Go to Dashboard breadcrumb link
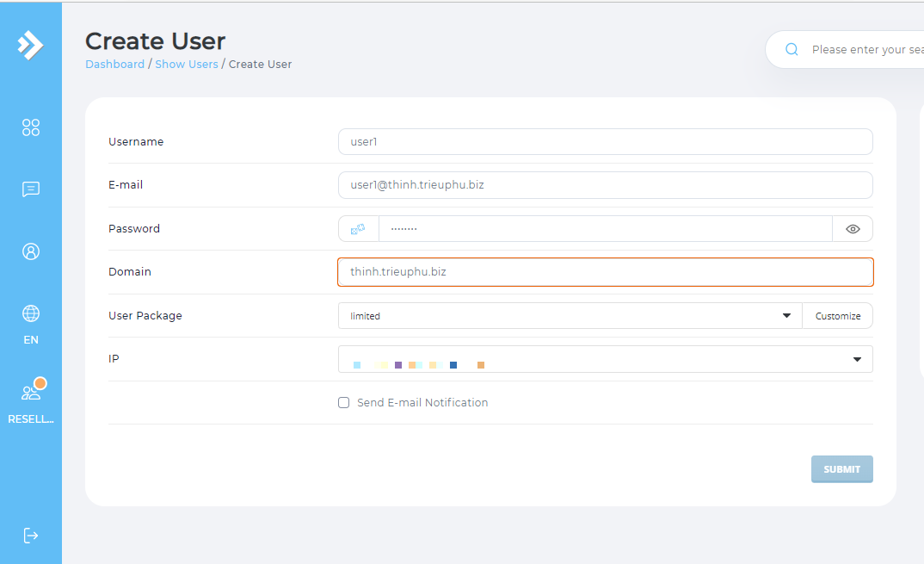 coord(114,65)
